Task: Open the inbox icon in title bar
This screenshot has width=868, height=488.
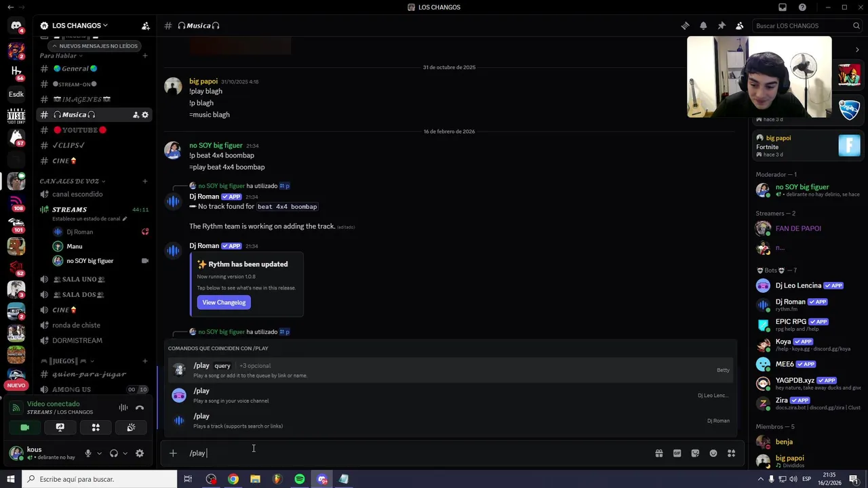Action: coord(783,7)
